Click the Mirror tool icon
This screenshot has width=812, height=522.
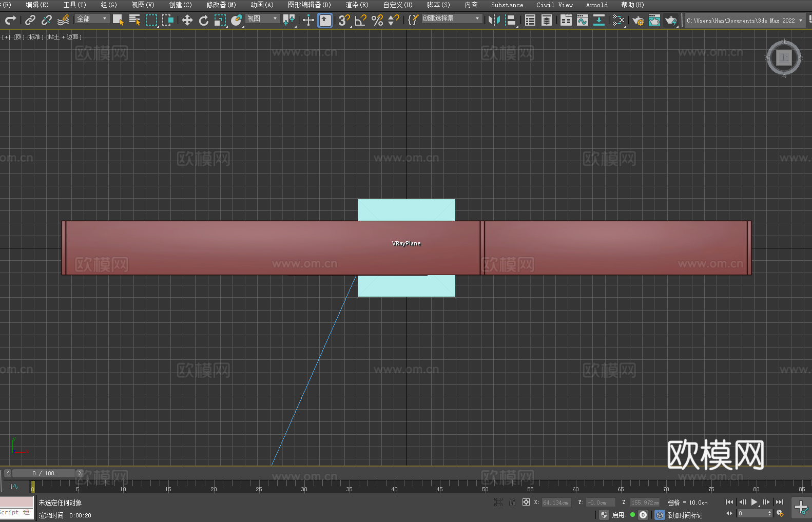(494, 20)
